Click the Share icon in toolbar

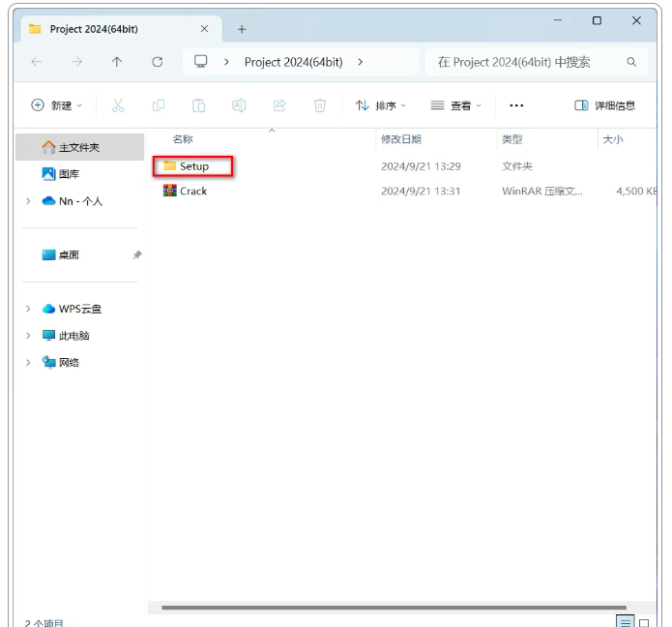coord(279,105)
